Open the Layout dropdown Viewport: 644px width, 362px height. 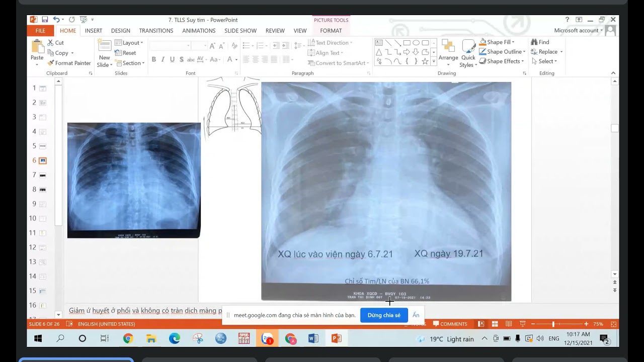pyautogui.click(x=129, y=43)
